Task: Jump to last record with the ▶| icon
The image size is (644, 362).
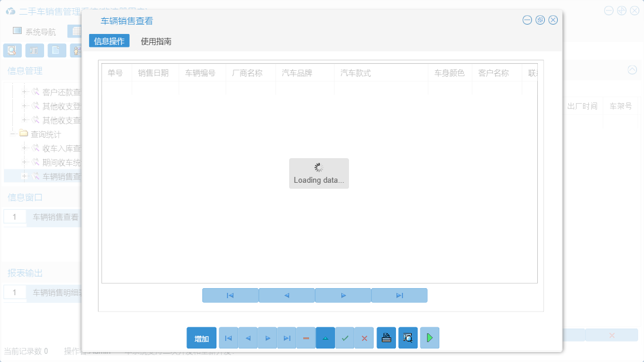Action: (286, 337)
